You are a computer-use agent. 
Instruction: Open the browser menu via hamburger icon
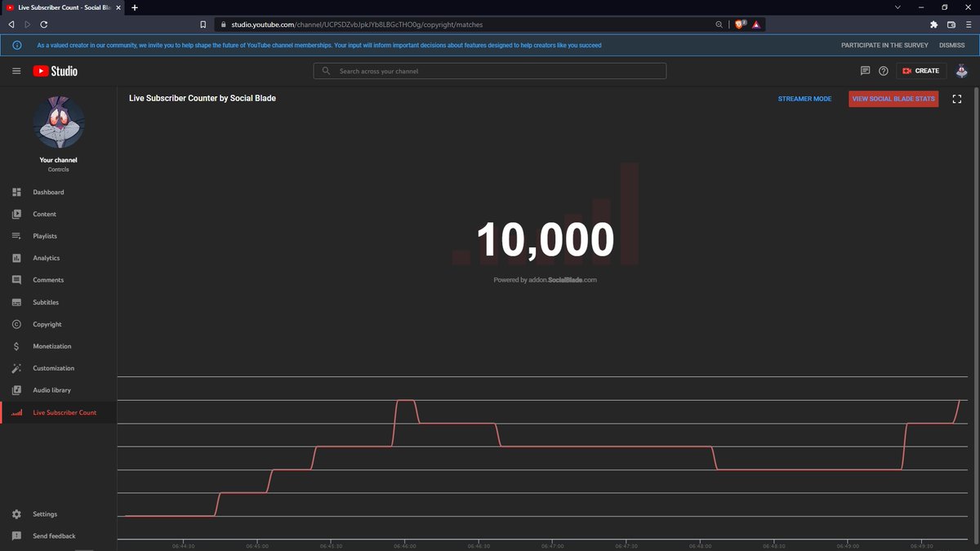coord(967,24)
